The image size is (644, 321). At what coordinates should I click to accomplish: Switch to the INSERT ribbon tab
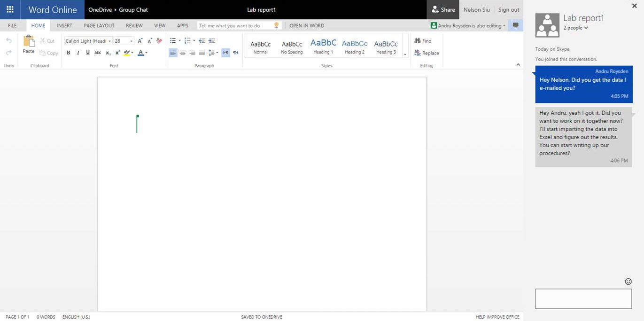pos(64,25)
